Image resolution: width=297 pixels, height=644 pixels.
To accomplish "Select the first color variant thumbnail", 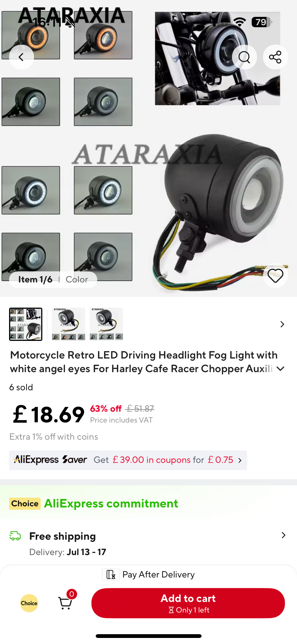I will 26,324.
